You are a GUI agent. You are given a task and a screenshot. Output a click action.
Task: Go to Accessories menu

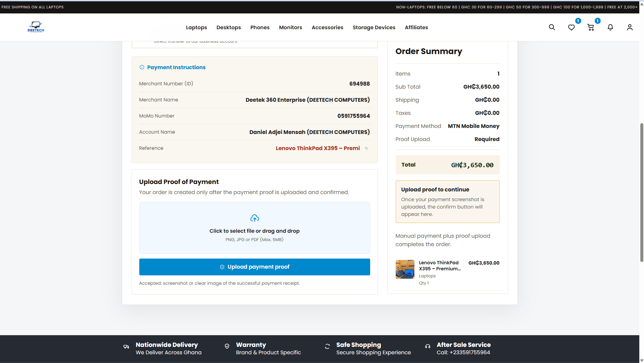(327, 28)
